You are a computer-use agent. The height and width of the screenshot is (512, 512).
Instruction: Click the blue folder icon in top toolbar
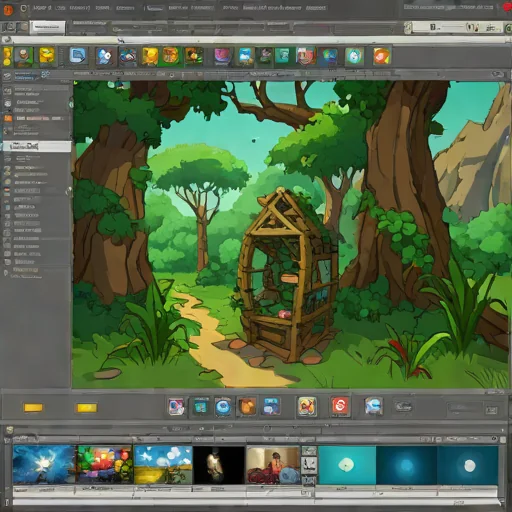78,56
